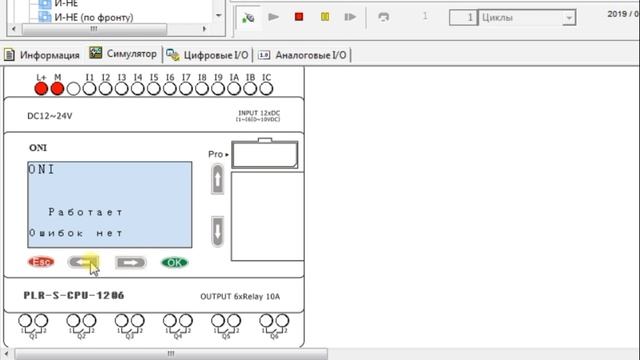Viewport: 640px width, 360px height.
Task: Step simulation forward with step button
Action: tap(350, 17)
